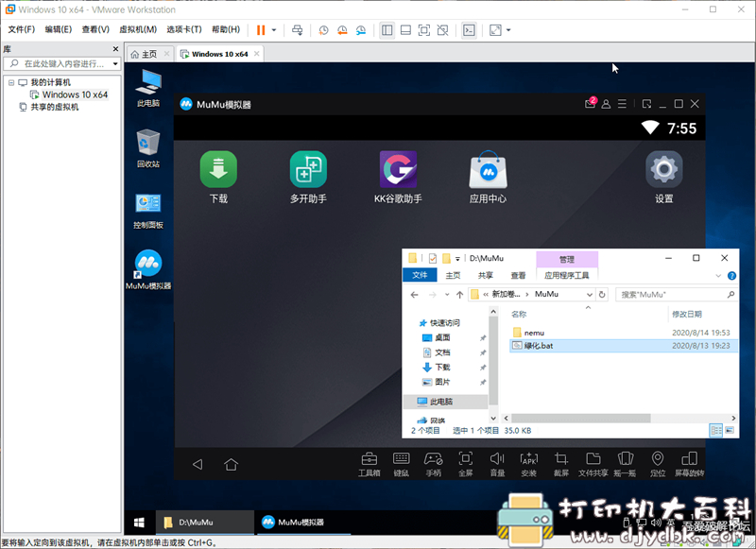Select the Explorer 查看 ribbon tab
This screenshot has height=549, width=756.
518,275
